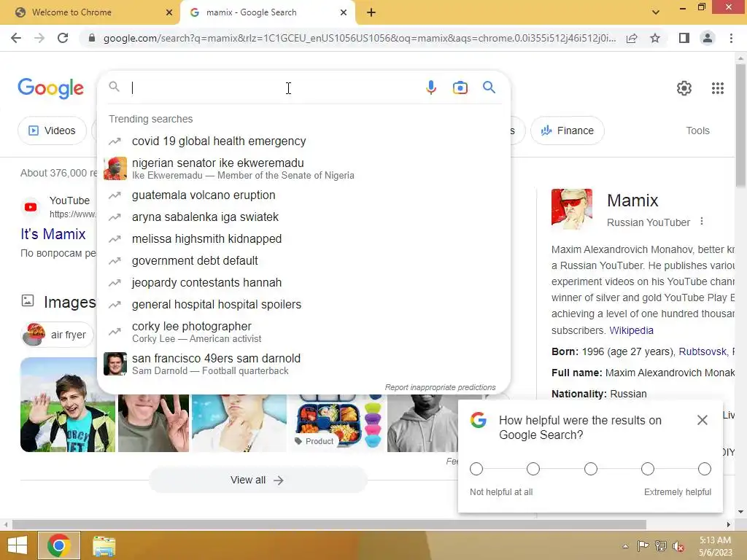Click Report inappropriate predictions link
This screenshot has height=560, width=747.
[440, 387]
